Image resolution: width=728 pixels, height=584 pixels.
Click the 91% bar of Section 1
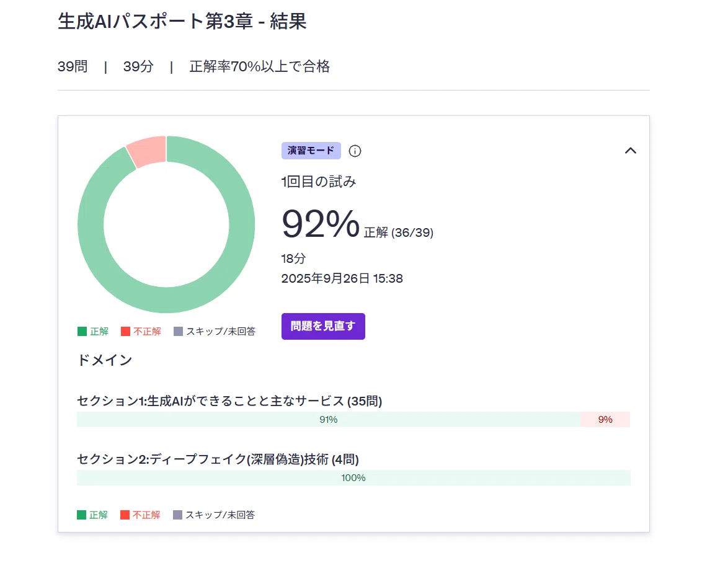click(329, 420)
